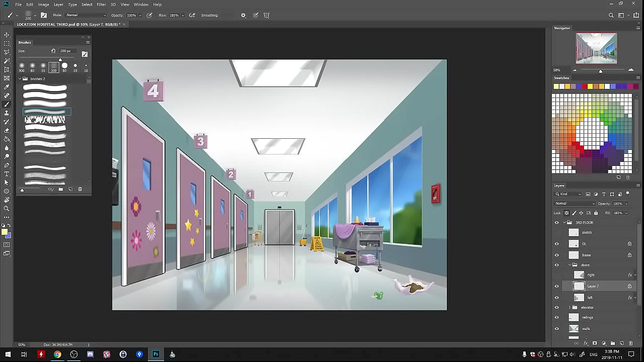Image resolution: width=644 pixels, height=362 pixels.
Task: Open the Filter menu
Action: point(101,5)
